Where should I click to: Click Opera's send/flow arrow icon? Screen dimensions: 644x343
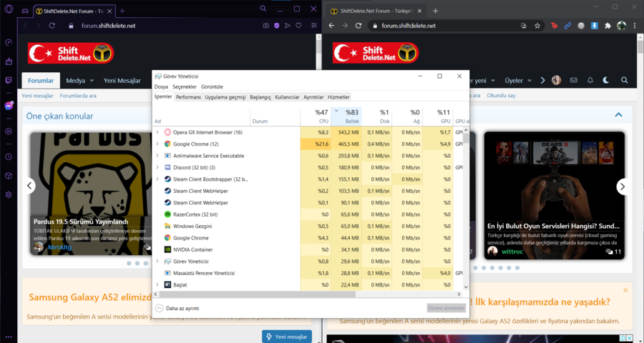(x=288, y=26)
